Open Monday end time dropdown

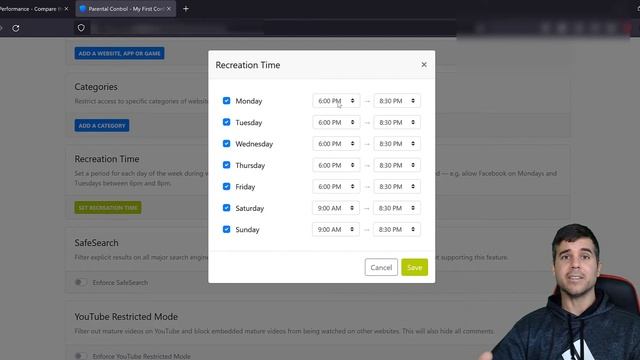pos(397,101)
